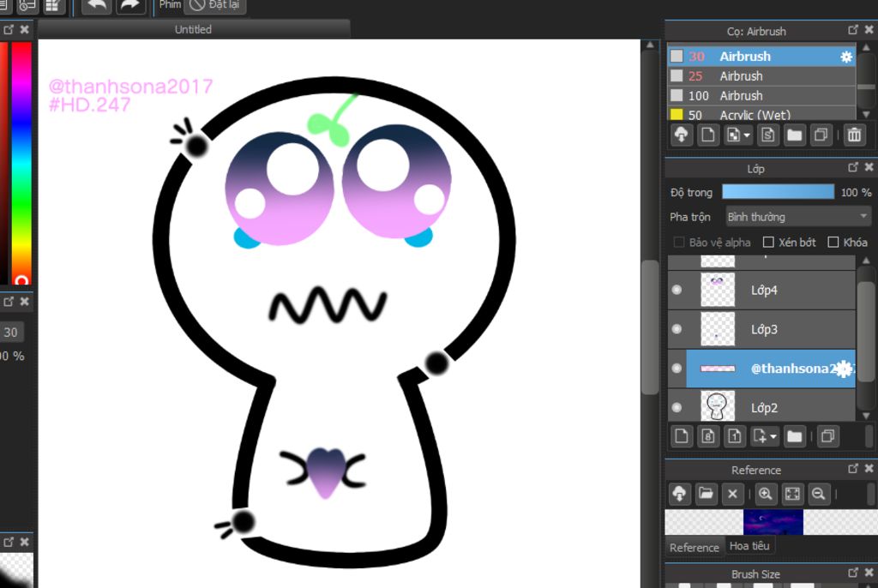Load reference image from cloud
Image resolution: width=878 pixels, height=588 pixels.
point(680,494)
